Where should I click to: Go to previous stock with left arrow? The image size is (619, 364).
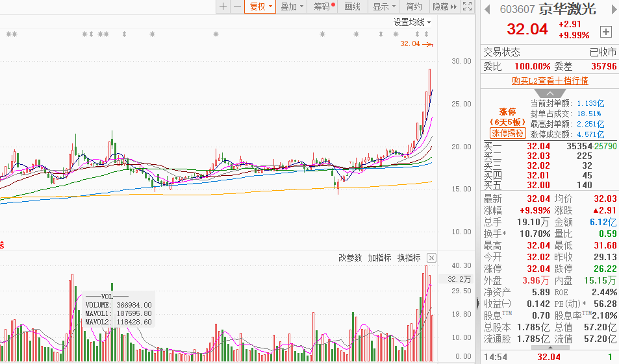[488, 9]
